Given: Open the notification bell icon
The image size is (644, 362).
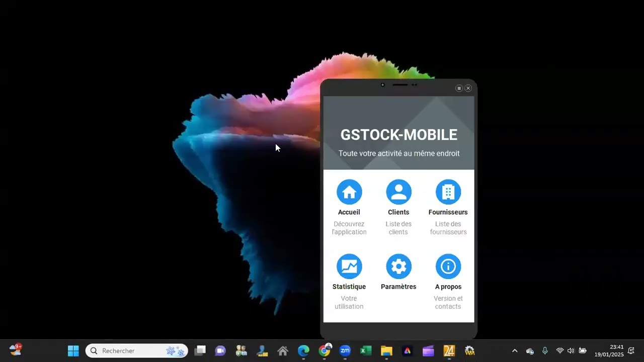Looking at the screenshot, I should (631, 351).
